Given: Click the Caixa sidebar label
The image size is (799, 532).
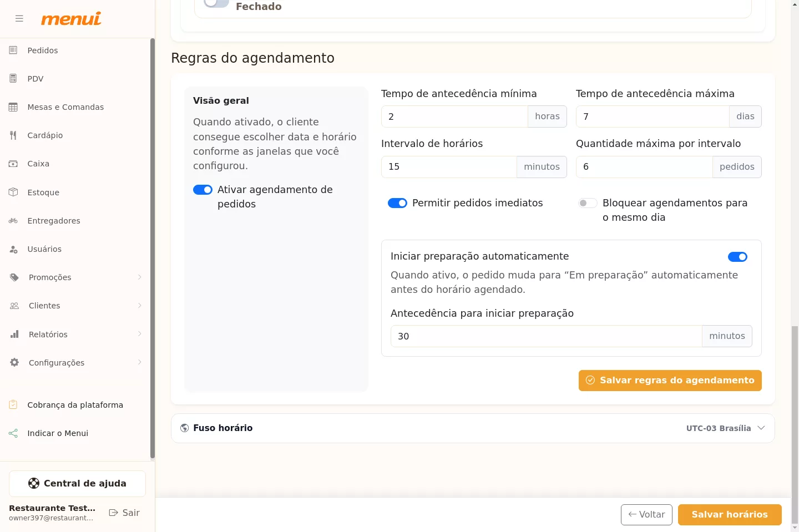Looking at the screenshot, I should [38, 164].
